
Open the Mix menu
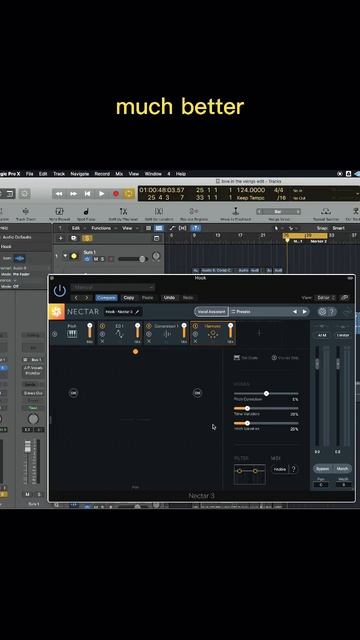(x=119, y=174)
